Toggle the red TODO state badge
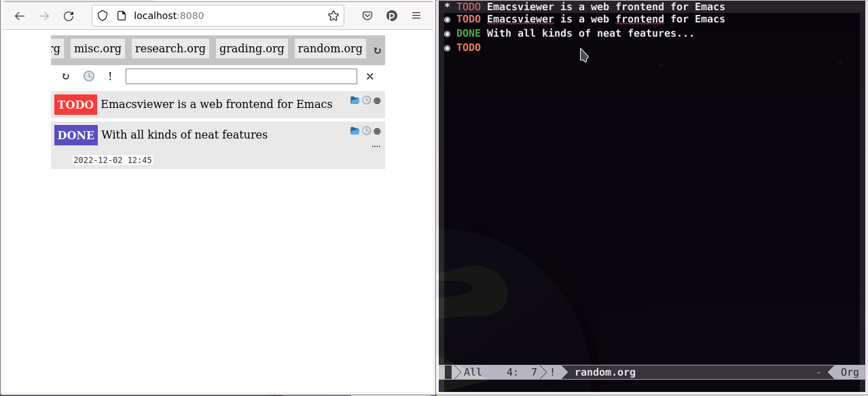Viewport: 868px width, 396px height. (75, 105)
